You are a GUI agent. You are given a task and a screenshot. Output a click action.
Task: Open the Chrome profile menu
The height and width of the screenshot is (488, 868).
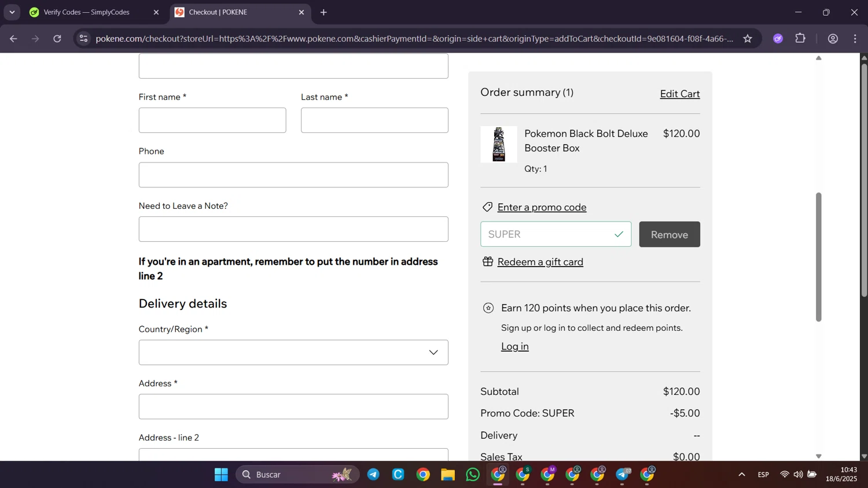pyautogui.click(x=833, y=39)
